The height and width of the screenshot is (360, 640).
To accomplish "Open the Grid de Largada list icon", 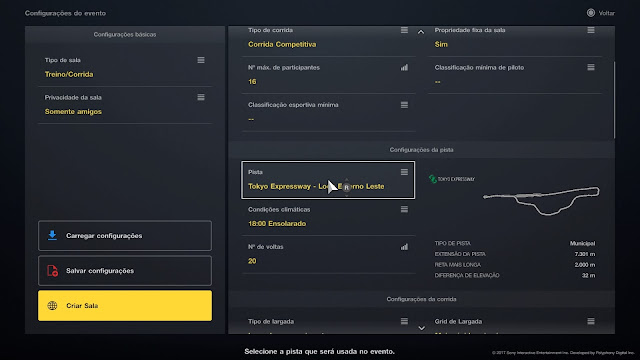I will click(591, 321).
